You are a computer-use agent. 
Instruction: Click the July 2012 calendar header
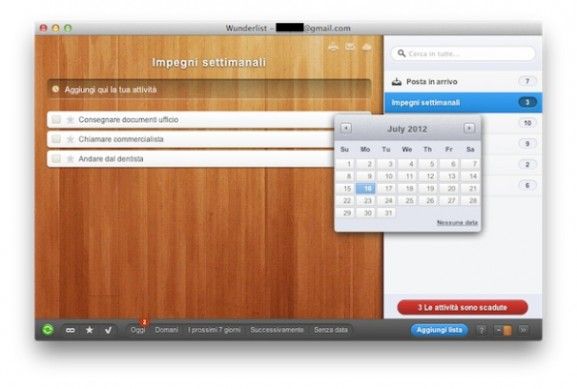[407, 129]
